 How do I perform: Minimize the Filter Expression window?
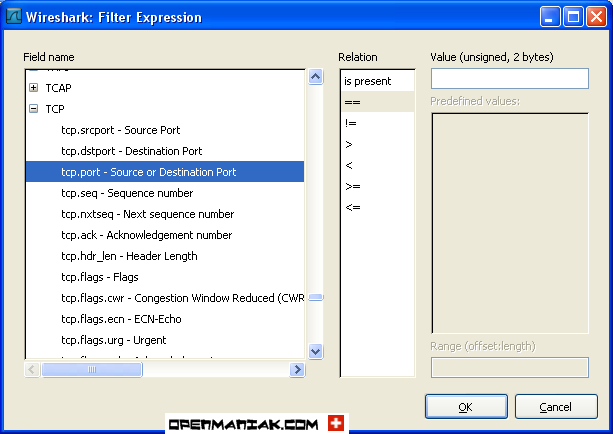(x=550, y=17)
